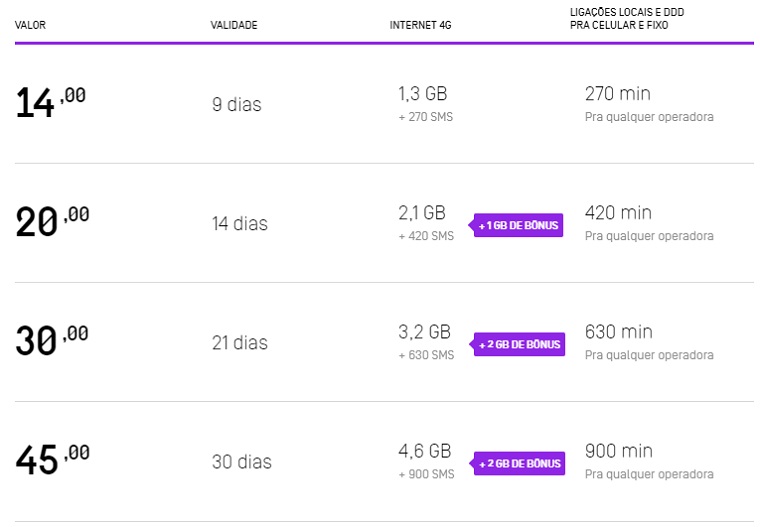Click the +2 GB bônus badge on the 45,00 plan
This screenshot has height=527, width=760.
(x=520, y=463)
